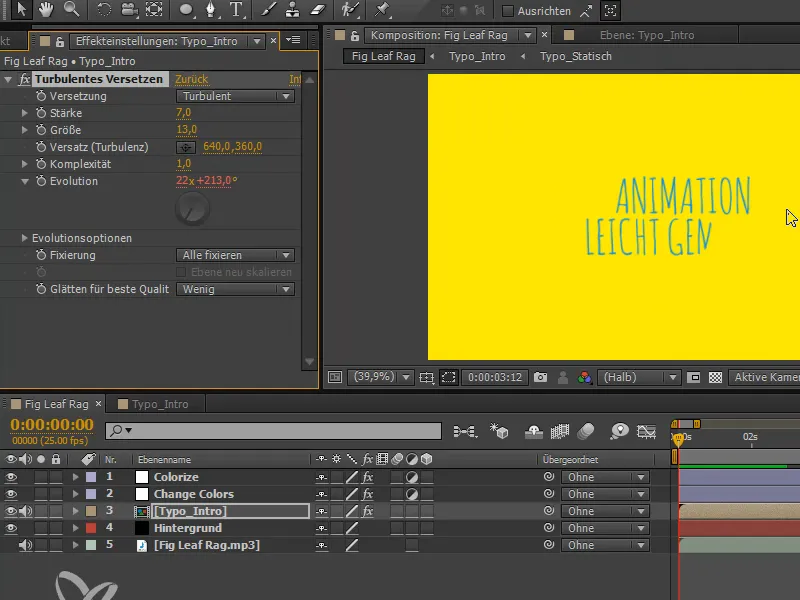Open the mini flowchart in timeline
This screenshot has height=600, width=800.
pyautogui.click(x=465, y=432)
